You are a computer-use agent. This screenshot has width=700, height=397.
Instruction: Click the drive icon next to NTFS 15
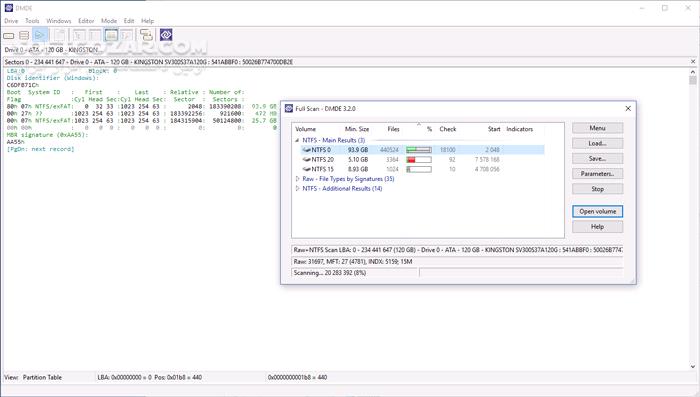pyautogui.click(x=306, y=169)
